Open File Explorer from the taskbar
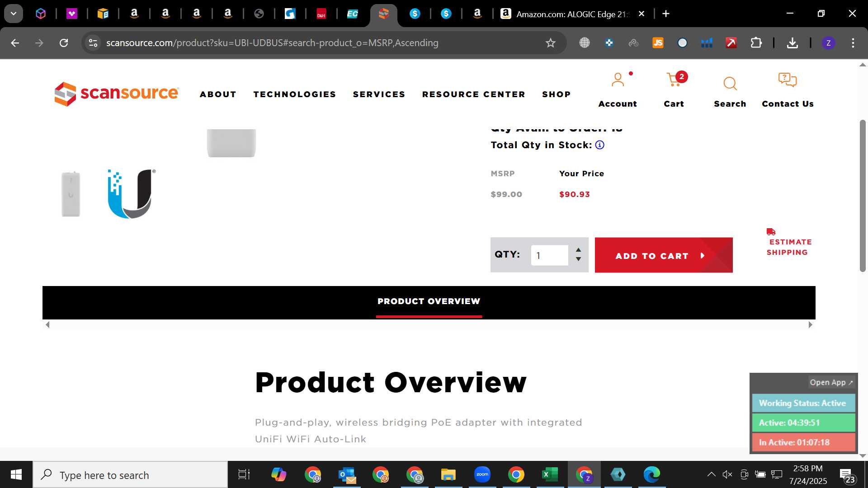 (x=448, y=475)
